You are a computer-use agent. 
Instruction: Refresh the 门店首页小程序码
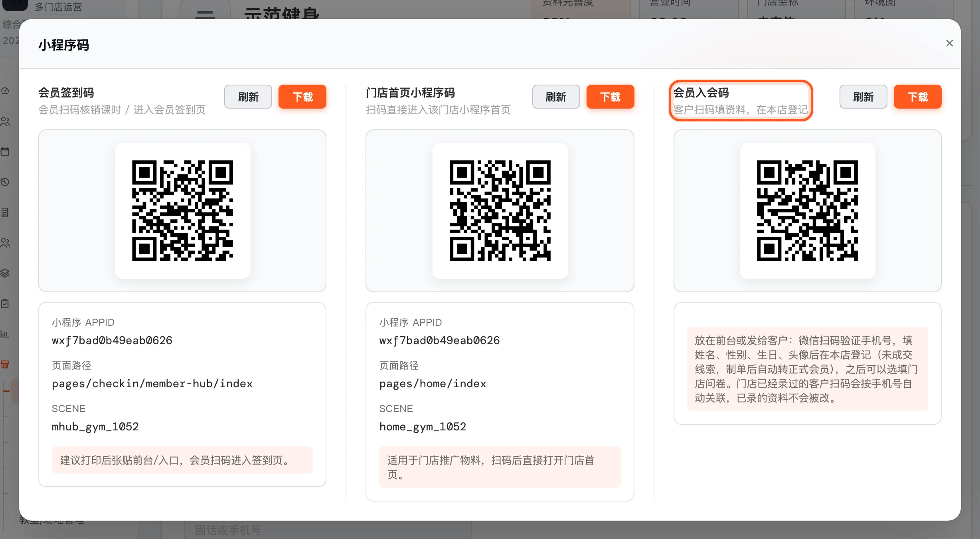click(x=556, y=97)
